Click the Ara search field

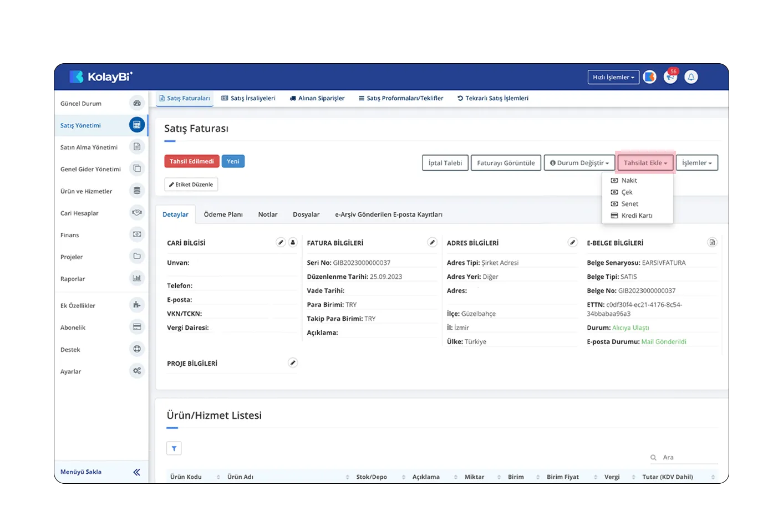[684, 458]
